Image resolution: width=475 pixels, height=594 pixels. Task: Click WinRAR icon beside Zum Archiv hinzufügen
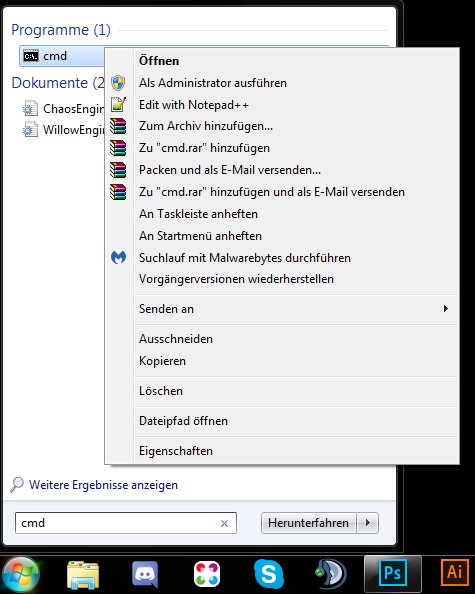tap(118, 126)
